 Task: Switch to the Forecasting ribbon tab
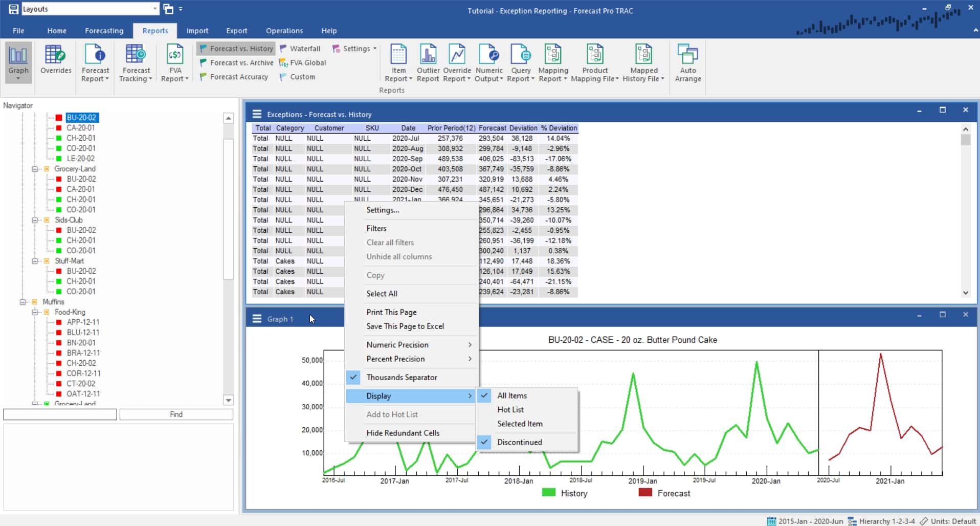click(104, 31)
